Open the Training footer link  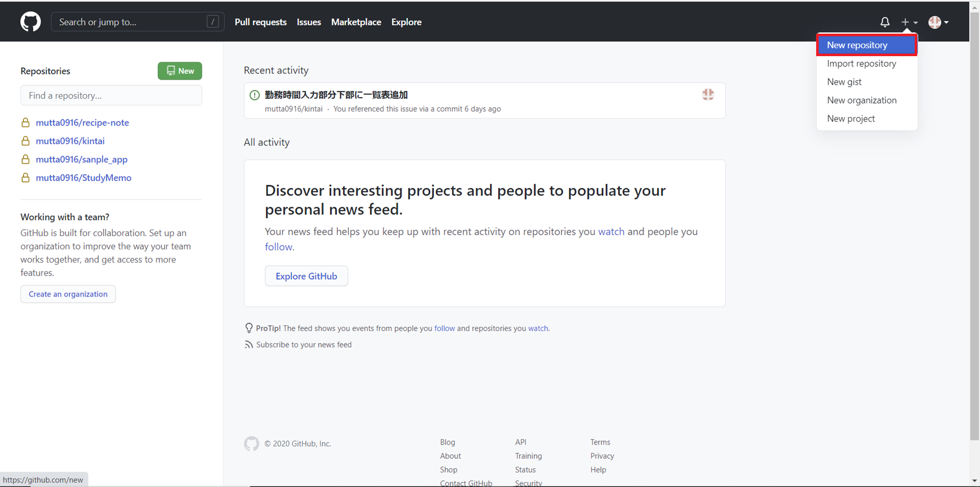click(x=528, y=456)
